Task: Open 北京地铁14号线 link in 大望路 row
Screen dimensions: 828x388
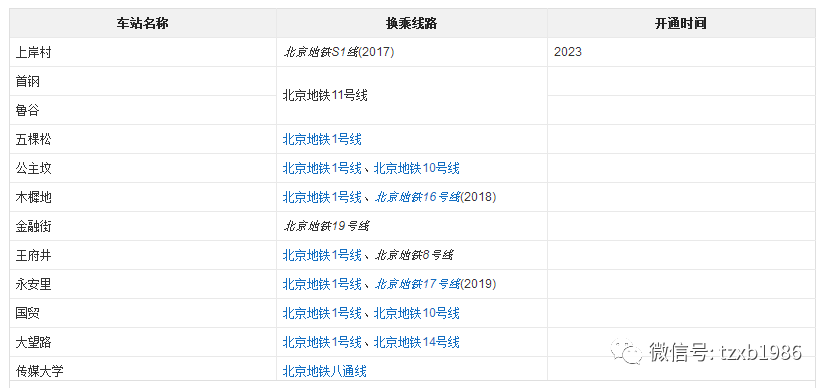Action: [417, 343]
